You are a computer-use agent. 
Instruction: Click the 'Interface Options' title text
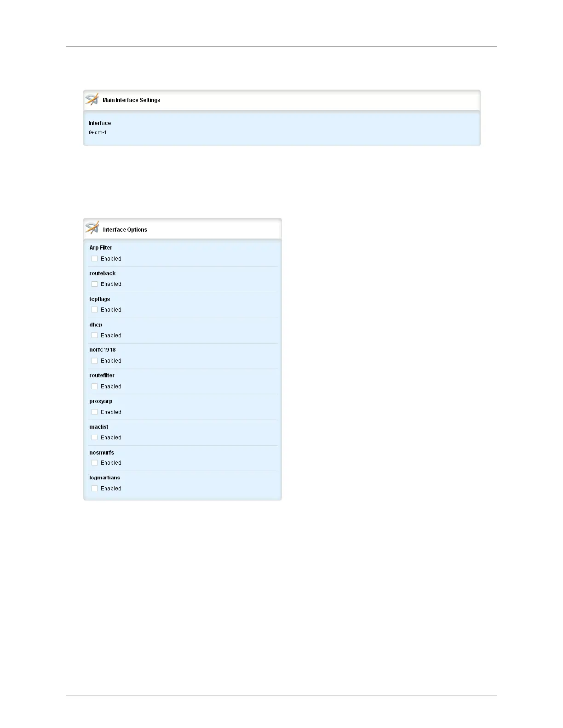pyautogui.click(x=125, y=230)
